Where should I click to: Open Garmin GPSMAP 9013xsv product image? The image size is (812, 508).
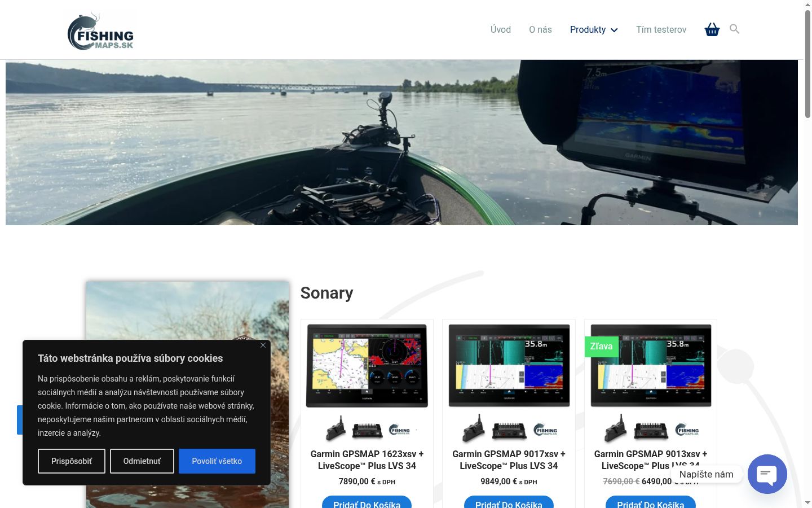651,383
